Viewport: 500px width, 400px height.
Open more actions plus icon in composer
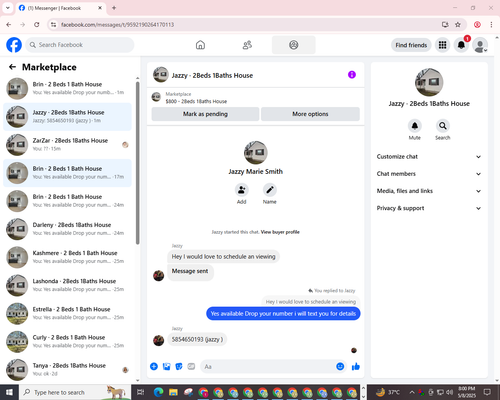click(154, 367)
